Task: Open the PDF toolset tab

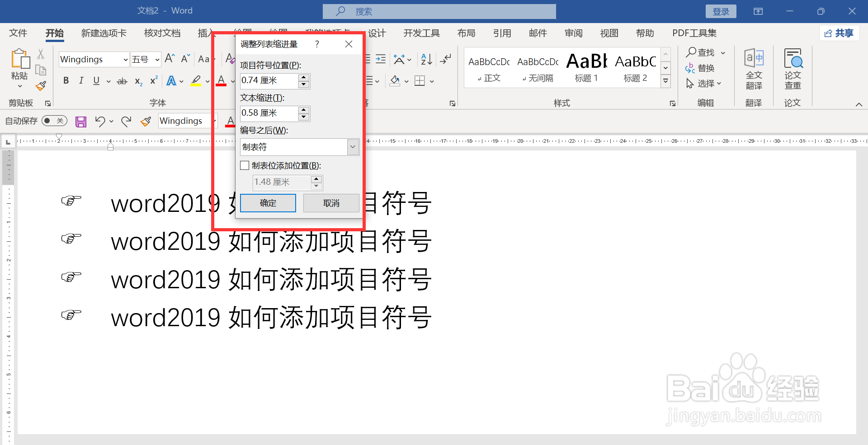Action: (694, 33)
